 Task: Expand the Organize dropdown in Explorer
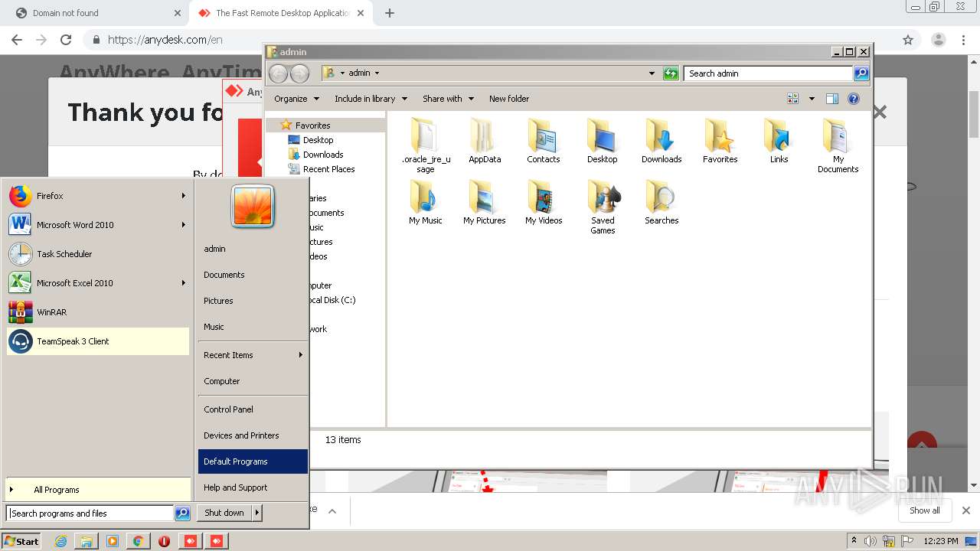pos(296,99)
